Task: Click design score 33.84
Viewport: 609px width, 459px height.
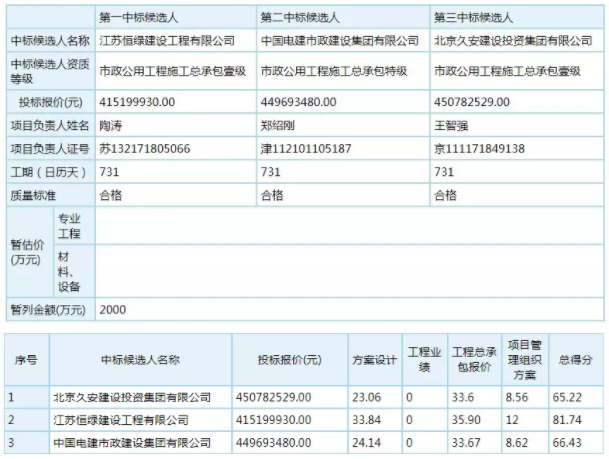Action: pyautogui.click(x=367, y=420)
